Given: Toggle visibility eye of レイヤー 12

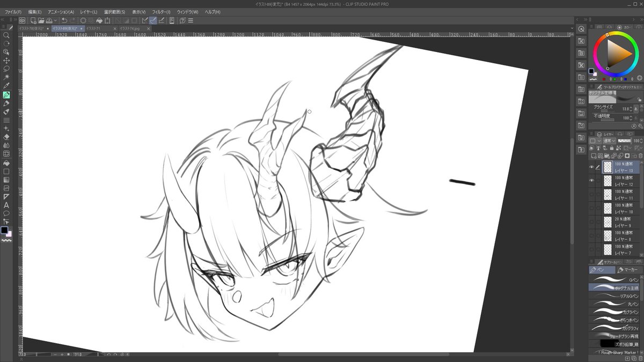Looking at the screenshot, I should click(x=592, y=181).
